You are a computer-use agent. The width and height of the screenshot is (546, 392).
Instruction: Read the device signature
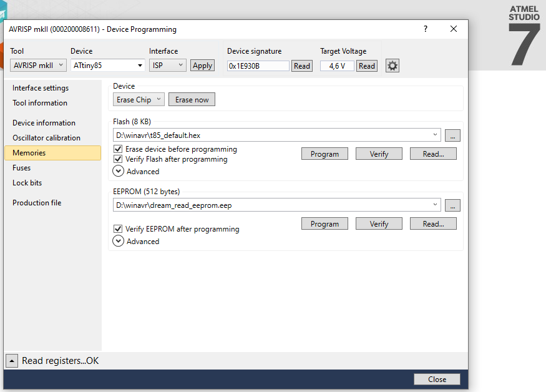(x=302, y=66)
